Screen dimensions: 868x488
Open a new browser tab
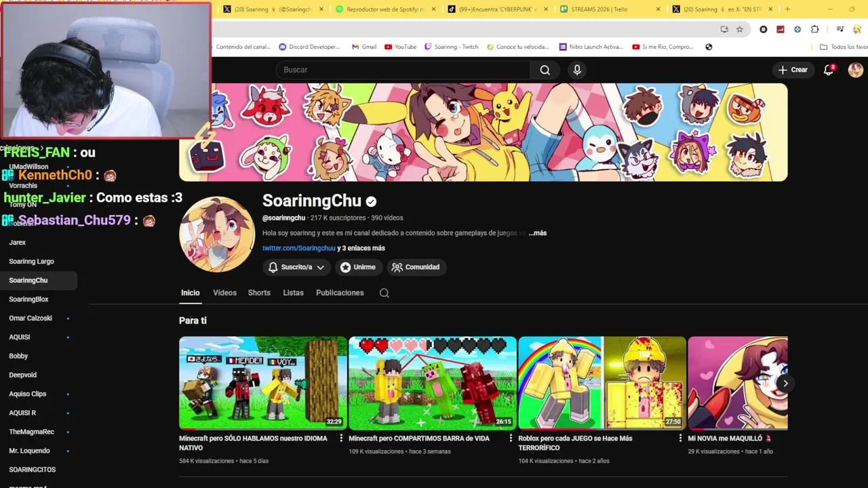787,9
